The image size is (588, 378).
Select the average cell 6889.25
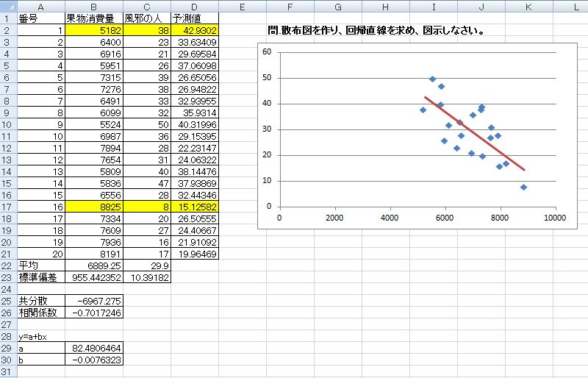point(94,265)
